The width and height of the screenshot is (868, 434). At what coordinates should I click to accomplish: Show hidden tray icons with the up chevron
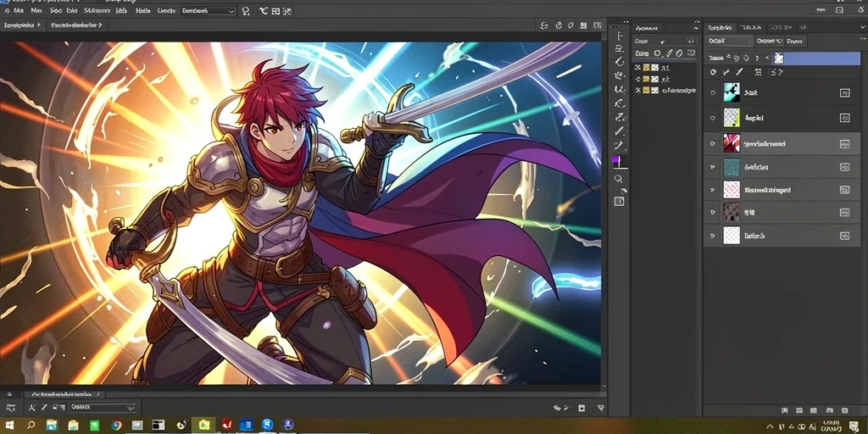coord(770,427)
